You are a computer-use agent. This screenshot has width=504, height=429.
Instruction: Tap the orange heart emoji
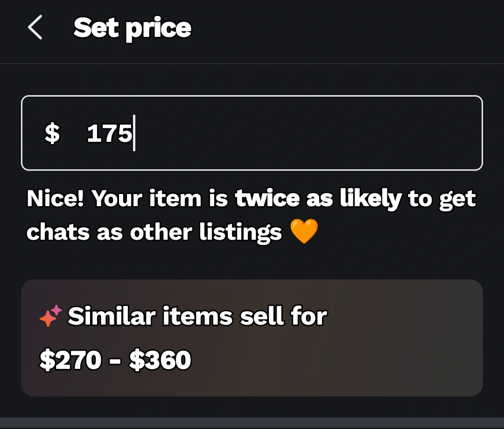pos(304,232)
